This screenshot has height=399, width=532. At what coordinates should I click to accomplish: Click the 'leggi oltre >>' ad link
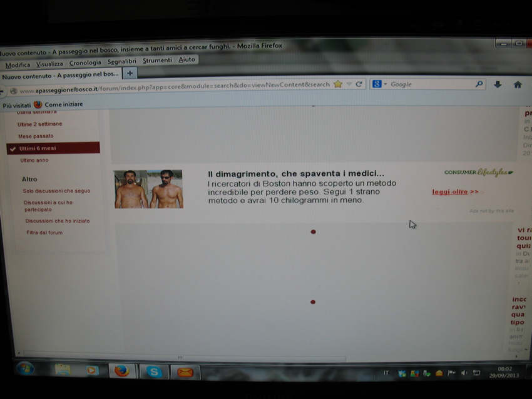tap(455, 192)
